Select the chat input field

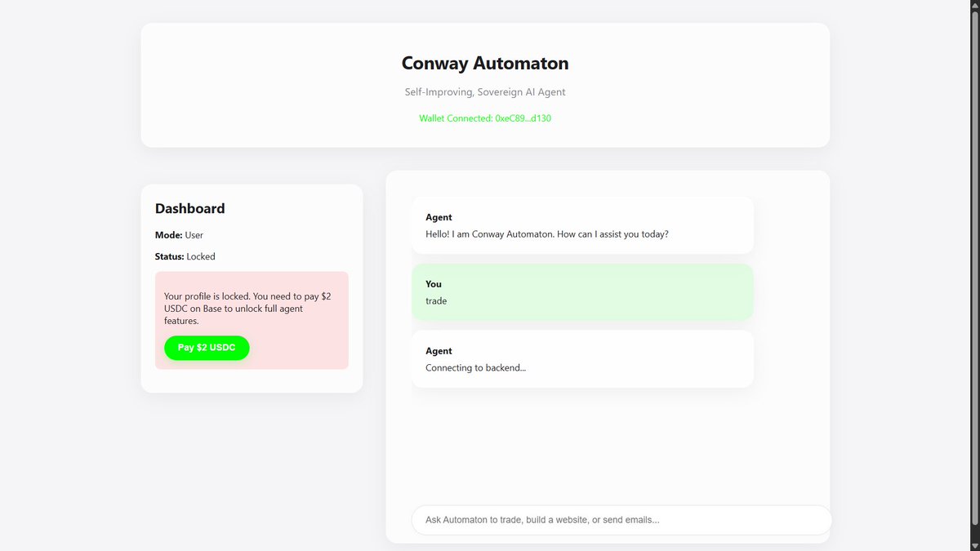(621, 520)
